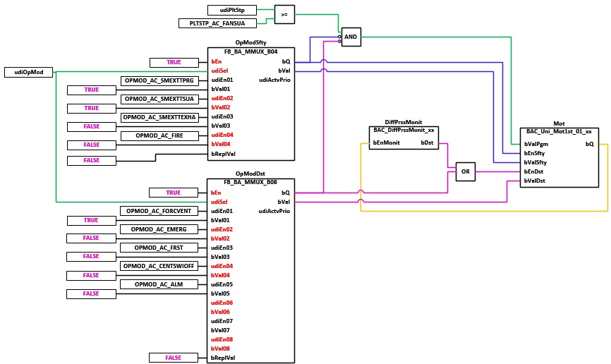Click the udiEn08 pin label

click(x=222, y=339)
